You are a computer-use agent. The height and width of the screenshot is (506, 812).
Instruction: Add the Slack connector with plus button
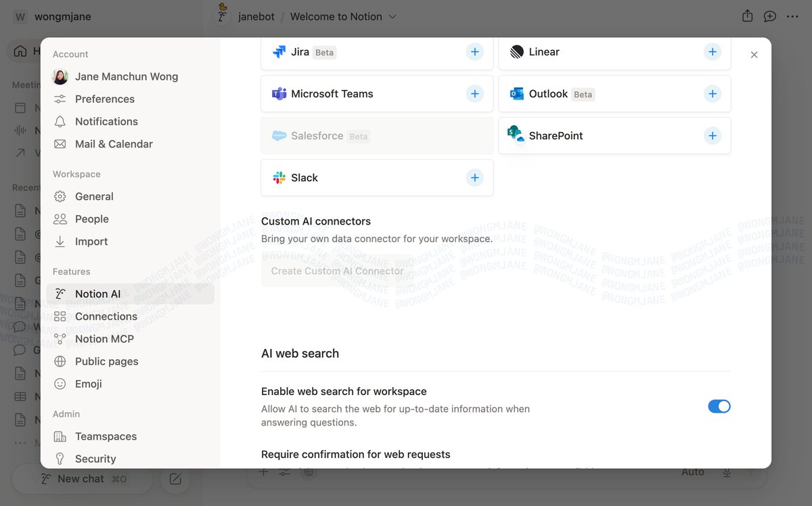coord(475,178)
